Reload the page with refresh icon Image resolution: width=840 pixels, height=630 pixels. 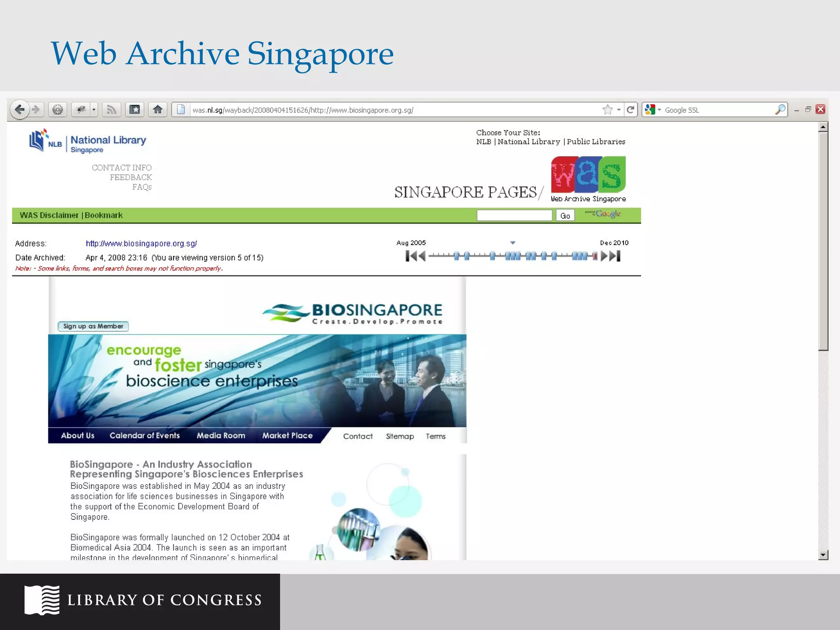631,110
